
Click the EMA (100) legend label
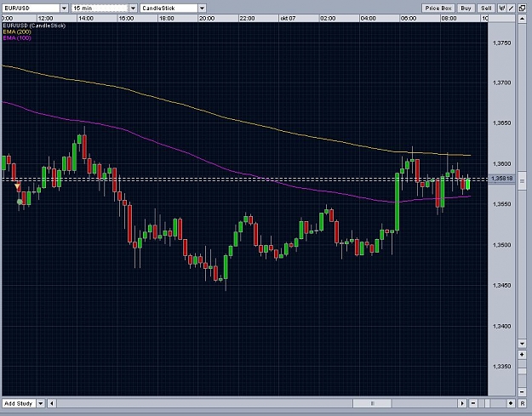pos(17,38)
